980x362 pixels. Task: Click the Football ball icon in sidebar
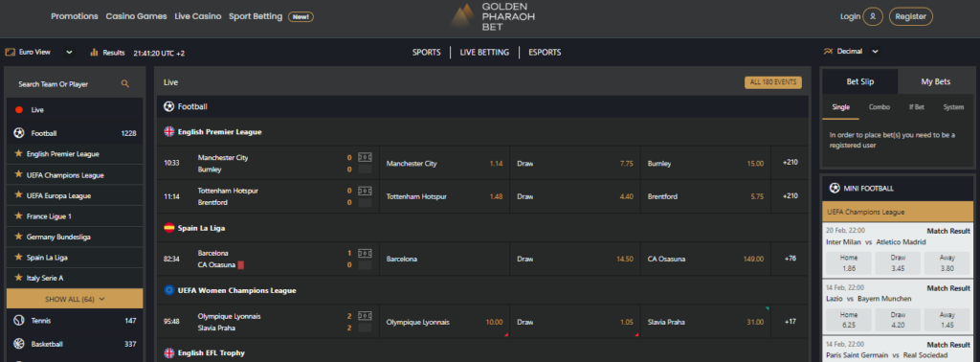[19, 133]
